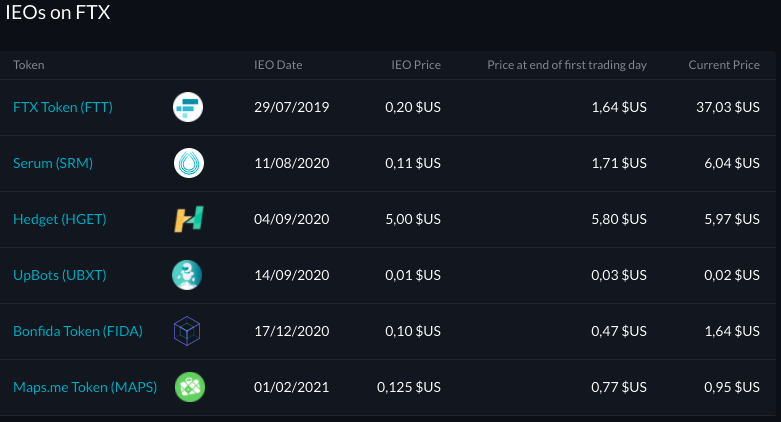Viewport: 781px width, 422px height.
Task: Sort by the Current Price column header
Action: point(724,65)
